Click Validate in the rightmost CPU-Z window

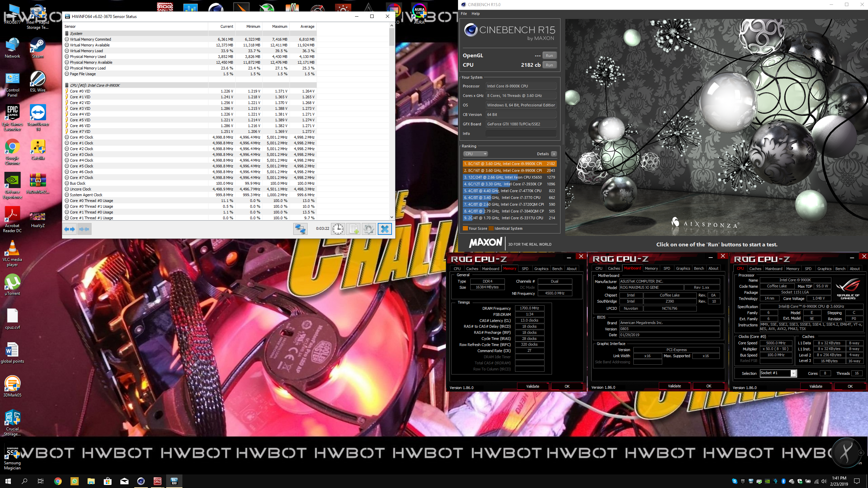[x=816, y=386]
